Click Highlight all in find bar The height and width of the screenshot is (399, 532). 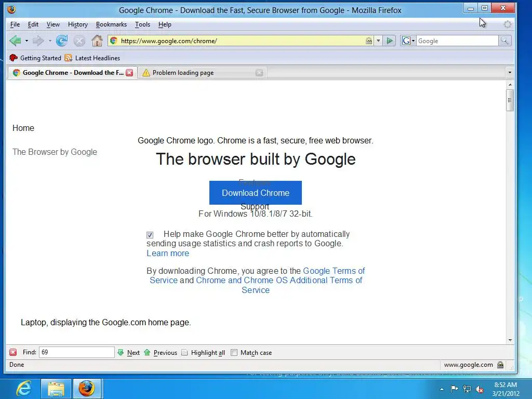(x=203, y=353)
